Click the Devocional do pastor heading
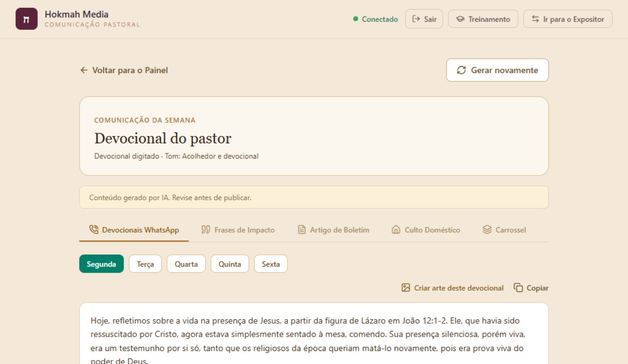Screen dimensions: 628x364 pos(163,139)
